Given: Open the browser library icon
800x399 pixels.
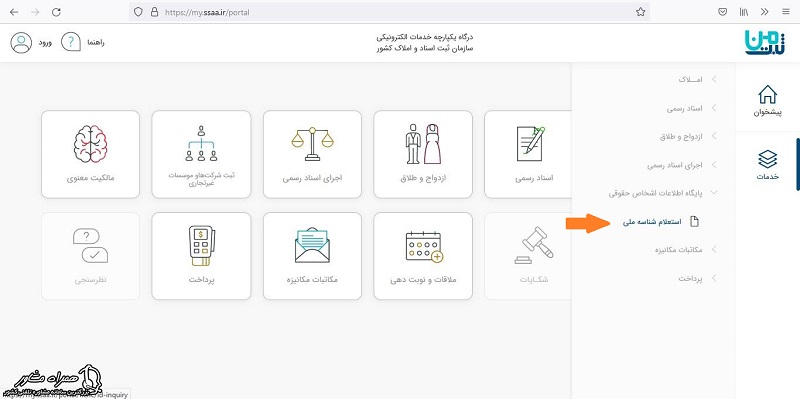Looking at the screenshot, I should click(744, 12).
